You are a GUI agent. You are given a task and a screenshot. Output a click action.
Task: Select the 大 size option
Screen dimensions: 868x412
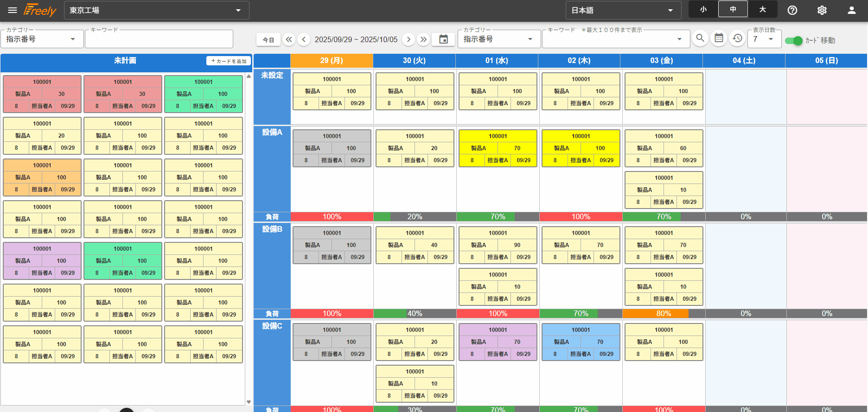click(x=763, y=9)
